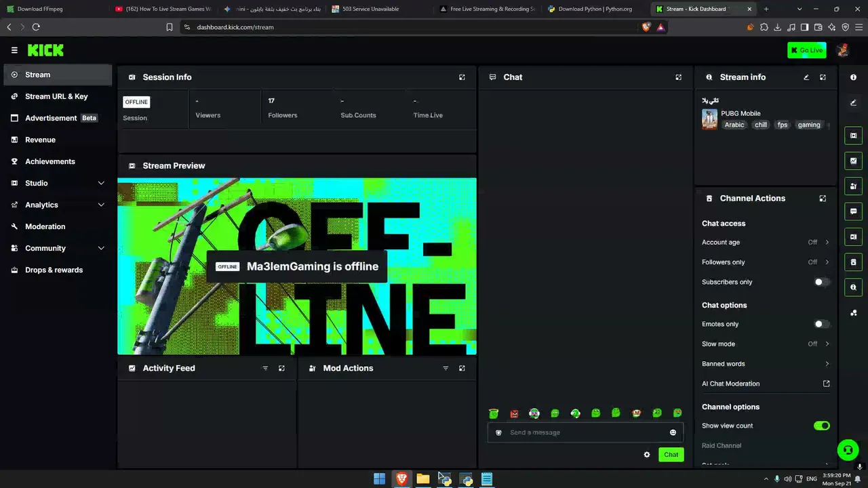
Task: Turn off Show view count
Action: click(x=821, y=426)
